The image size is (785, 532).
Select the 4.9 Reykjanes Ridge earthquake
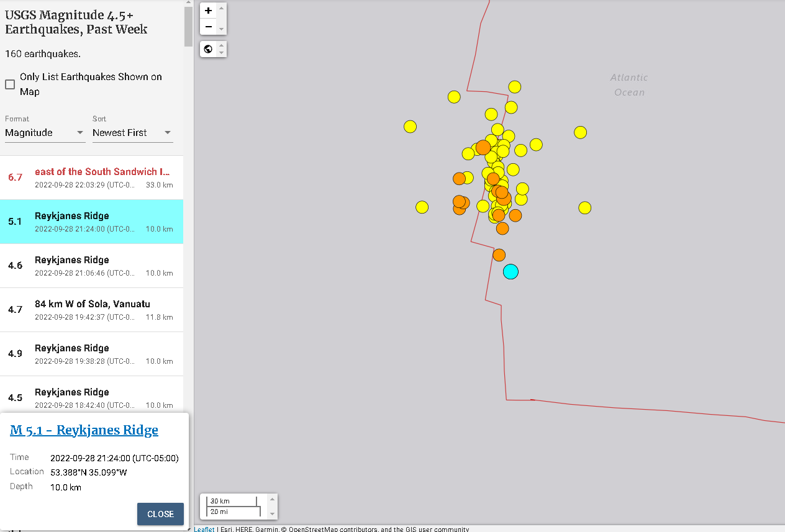pos(91,354)
